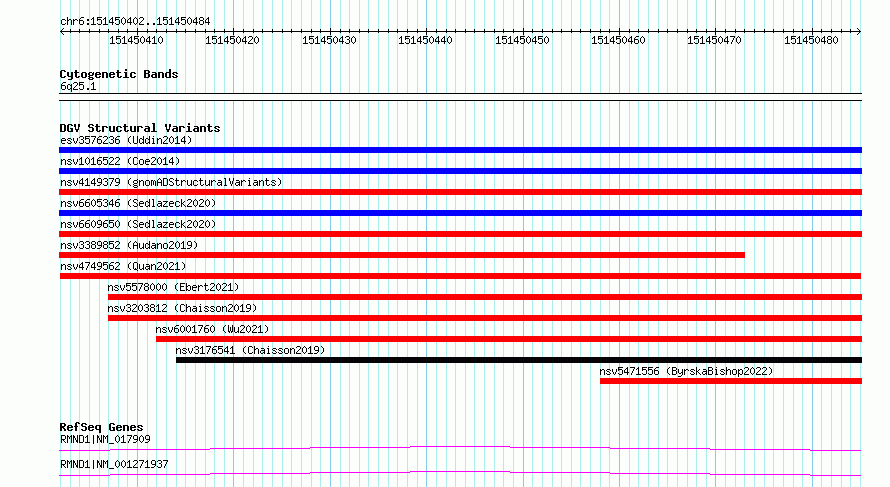Click the chr6:151450402..151450484 region label
This screenshot has height=487, width=890.
[135, 22]
